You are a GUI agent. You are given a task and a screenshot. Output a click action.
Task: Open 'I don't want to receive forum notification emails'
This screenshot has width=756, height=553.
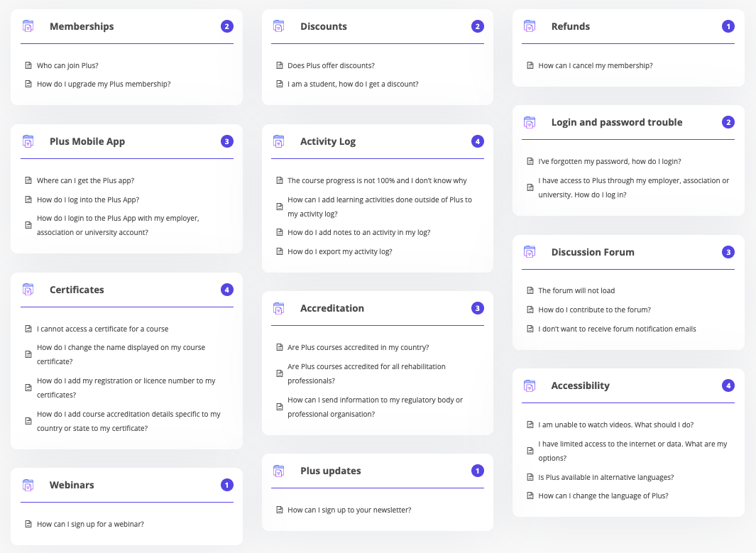617,329
